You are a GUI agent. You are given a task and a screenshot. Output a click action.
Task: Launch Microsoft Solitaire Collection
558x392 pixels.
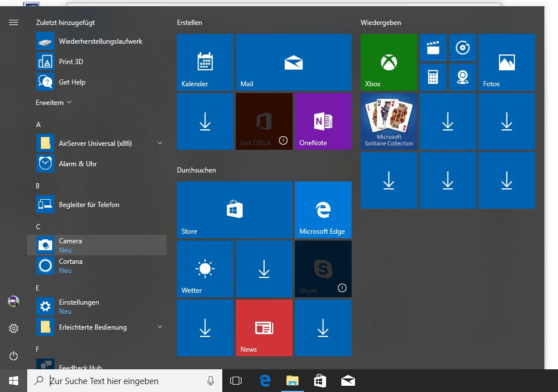pos(388,121)
